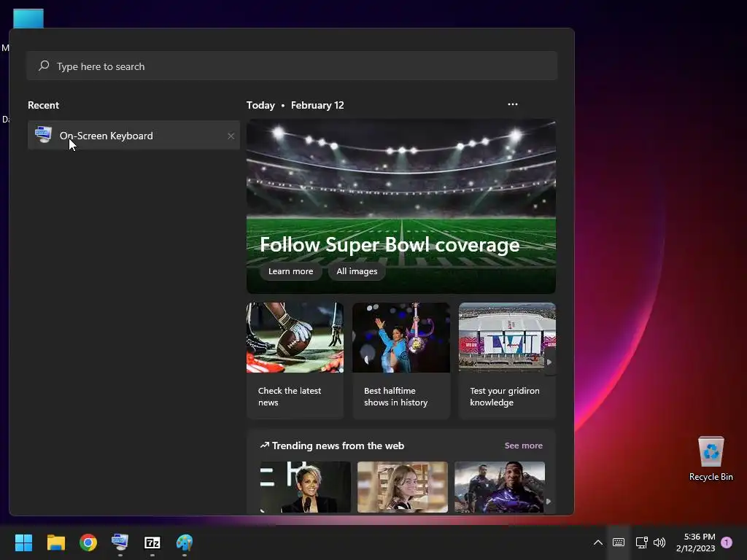Open the 7-Zip taskbar icon

pos(152,542)
